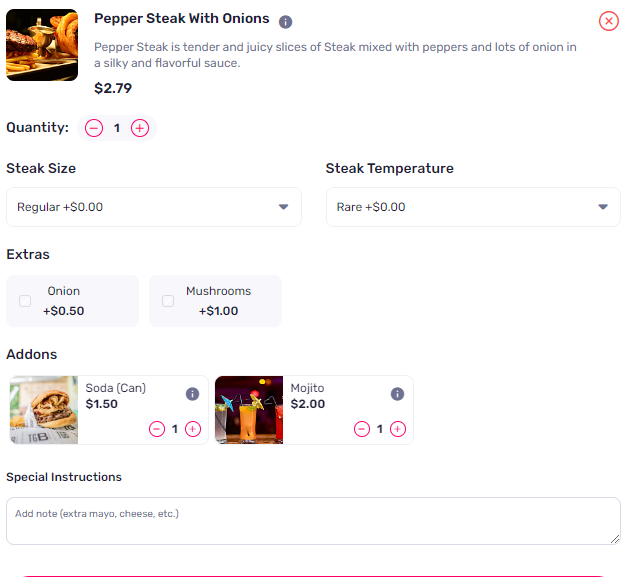The image size is (635, 577).
Task: Click the Special Instructions note field
Action: point(313,521)
